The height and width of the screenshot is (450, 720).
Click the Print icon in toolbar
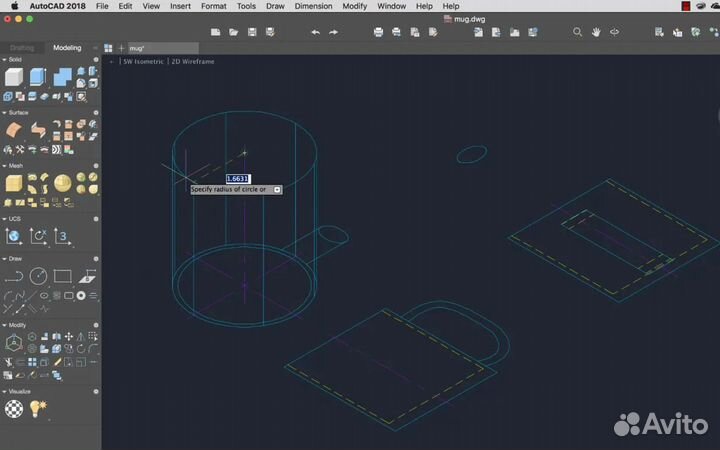coord(378,32)
